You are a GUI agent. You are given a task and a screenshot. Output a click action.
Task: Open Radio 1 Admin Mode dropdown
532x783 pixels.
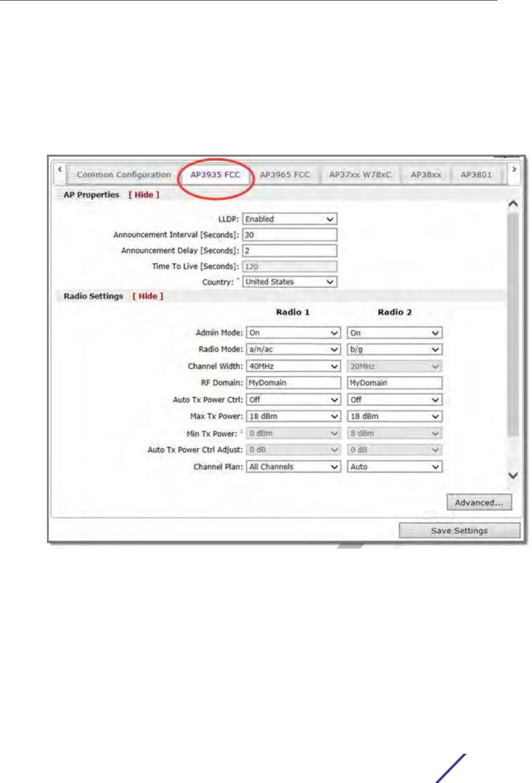(293, 333)
